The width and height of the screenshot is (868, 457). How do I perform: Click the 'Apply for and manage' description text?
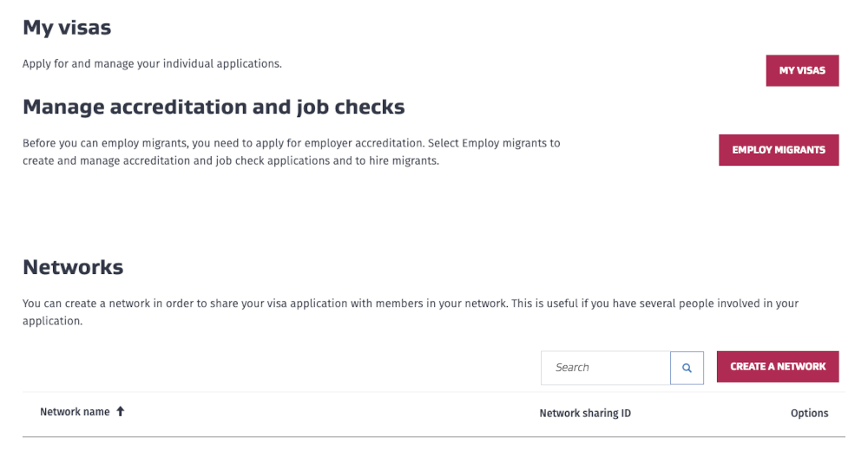[152, 63]
